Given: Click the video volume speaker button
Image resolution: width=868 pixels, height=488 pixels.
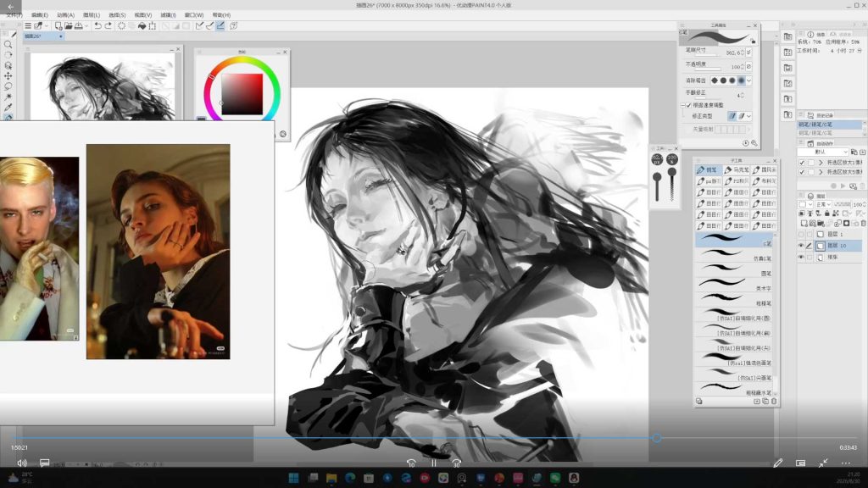Looking at the screenshot, I should pyautogui.click(x=21, y=463).
